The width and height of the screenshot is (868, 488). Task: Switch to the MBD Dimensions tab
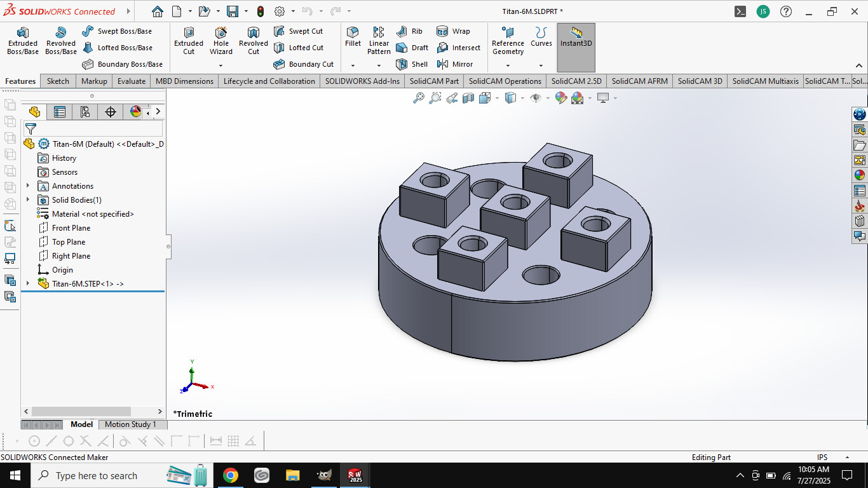coord(184,81)
